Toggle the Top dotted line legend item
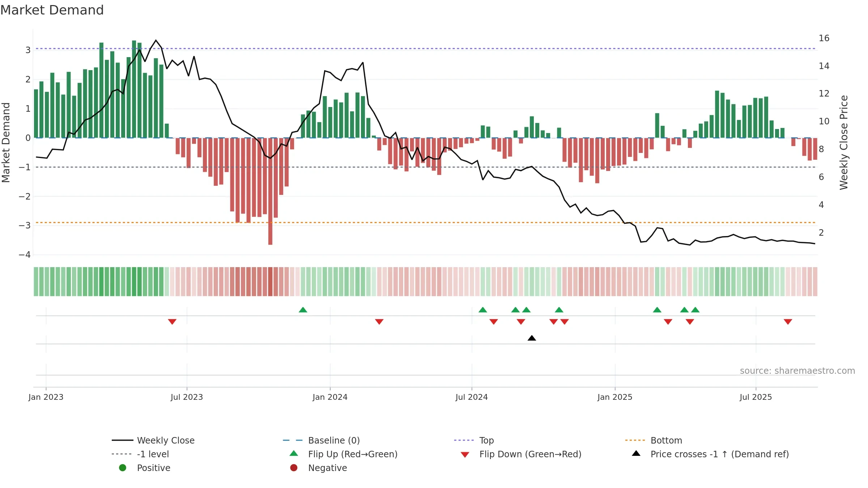Viewport: 868px width, 488px height. (474, 440)
